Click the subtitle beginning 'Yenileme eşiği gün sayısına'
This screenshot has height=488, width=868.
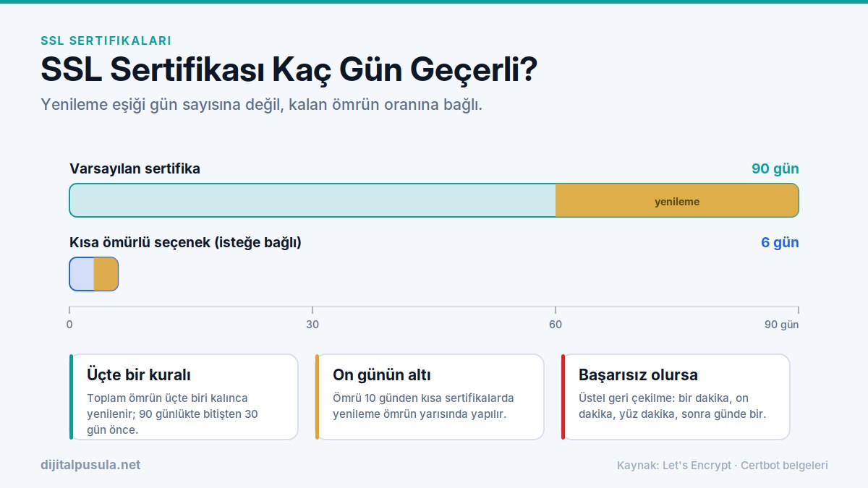click(x=261, y=104)
